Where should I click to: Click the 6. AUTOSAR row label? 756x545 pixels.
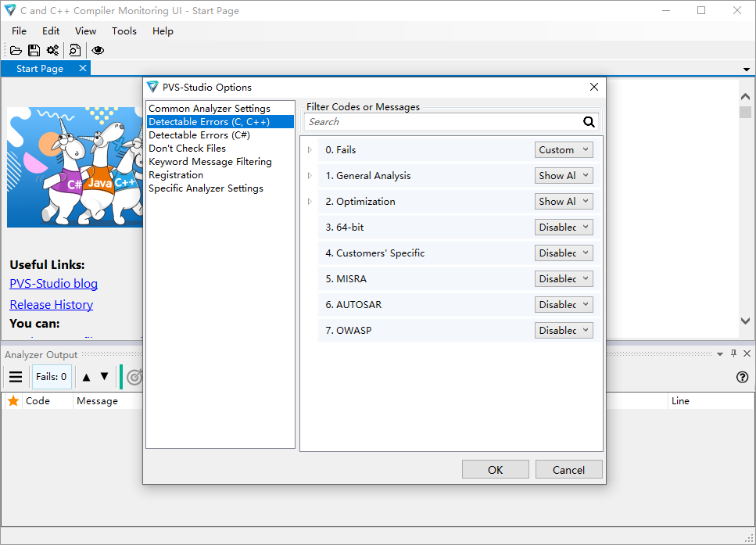coord(353,305)
